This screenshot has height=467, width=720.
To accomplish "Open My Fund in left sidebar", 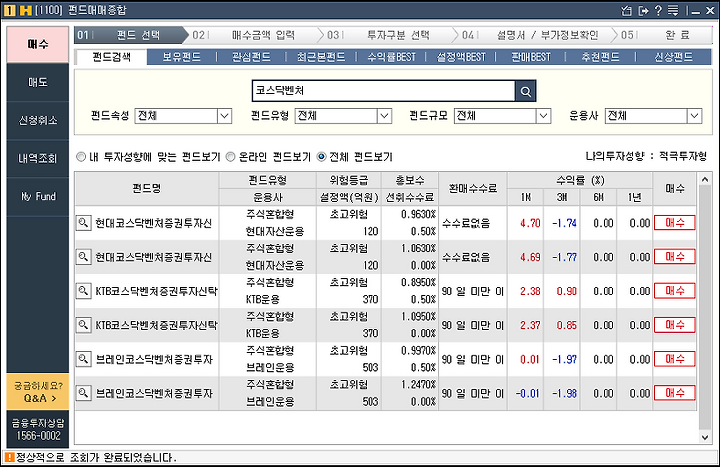I will click(x=38, y=197).
